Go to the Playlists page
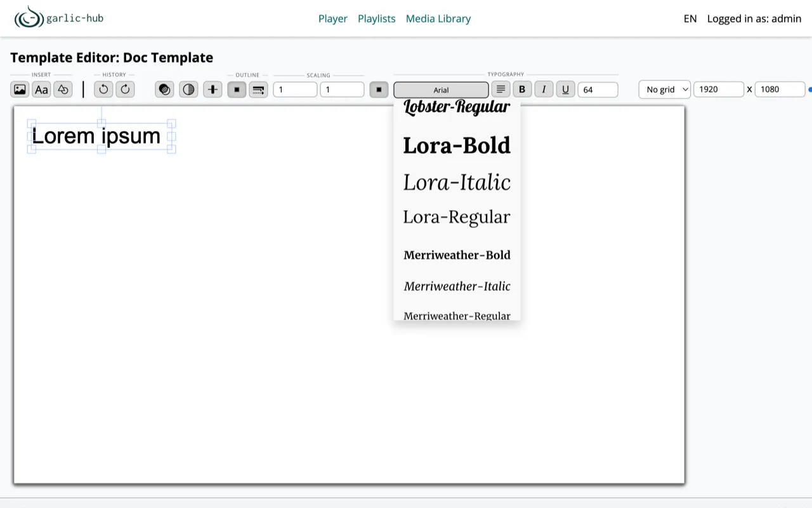Screen dimensions: 812x508 coord(377,18)
